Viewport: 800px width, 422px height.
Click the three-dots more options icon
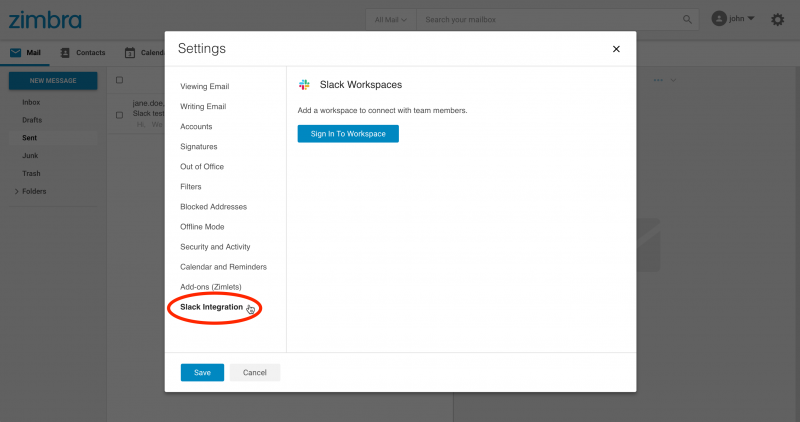tap(658, 80)
